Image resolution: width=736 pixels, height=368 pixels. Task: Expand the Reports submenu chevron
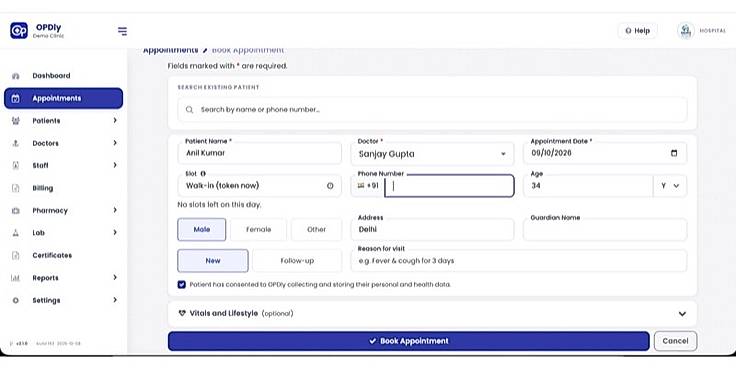click(x=115, y=277)
